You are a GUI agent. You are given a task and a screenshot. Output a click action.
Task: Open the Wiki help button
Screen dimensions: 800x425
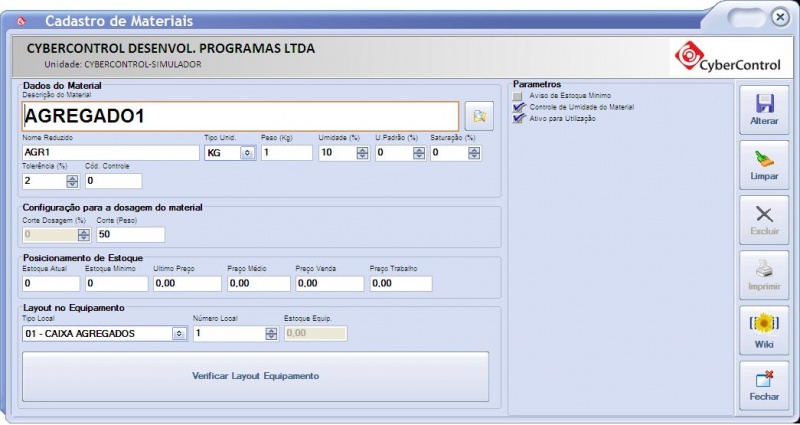764,331
